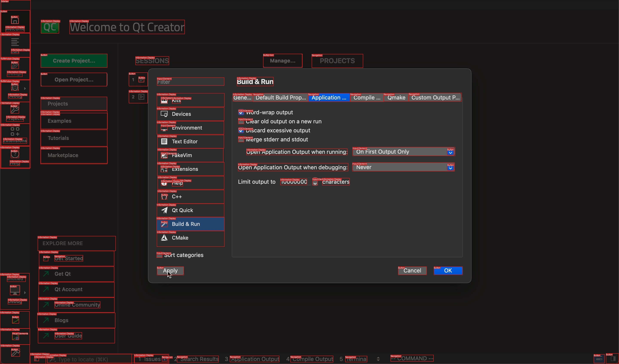This screenshot has width=619, height=364.
Task: Click the Apply button
Action: coord(170,271)
